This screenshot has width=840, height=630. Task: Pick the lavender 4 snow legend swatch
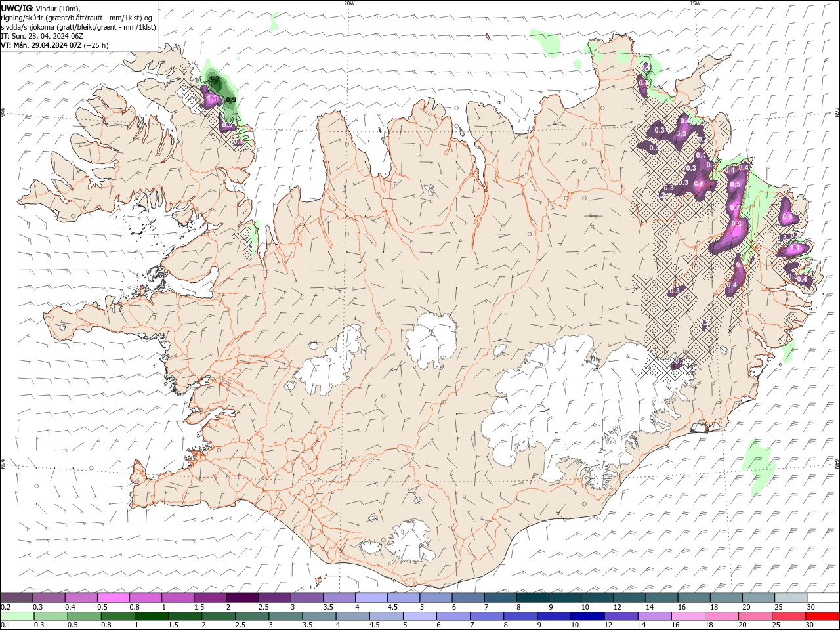pos(371,598)
